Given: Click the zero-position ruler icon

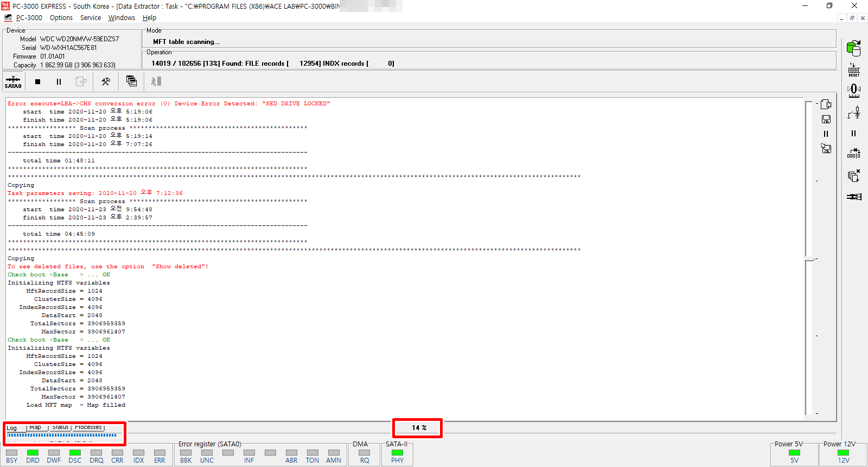Looking at the screenshot, I should [x=854, y=90].
